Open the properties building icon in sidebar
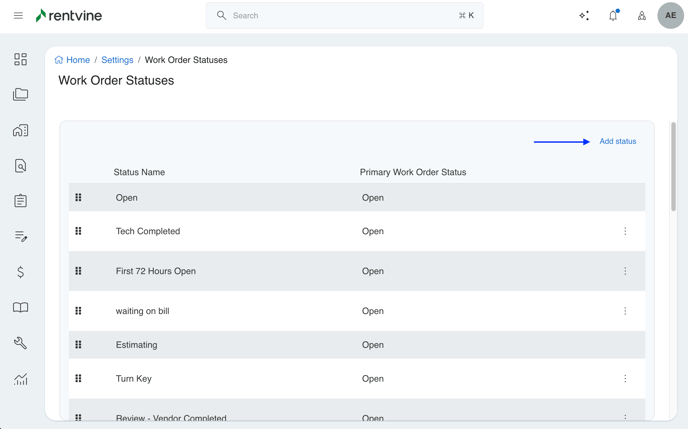This screenshot has width=688, height=429. click(20, 131)
